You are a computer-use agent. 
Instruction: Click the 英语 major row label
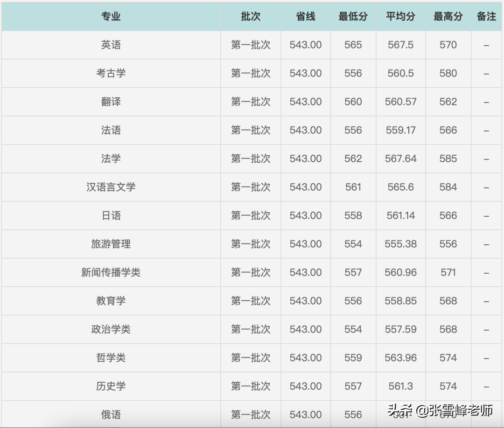(x=110, y=45)
